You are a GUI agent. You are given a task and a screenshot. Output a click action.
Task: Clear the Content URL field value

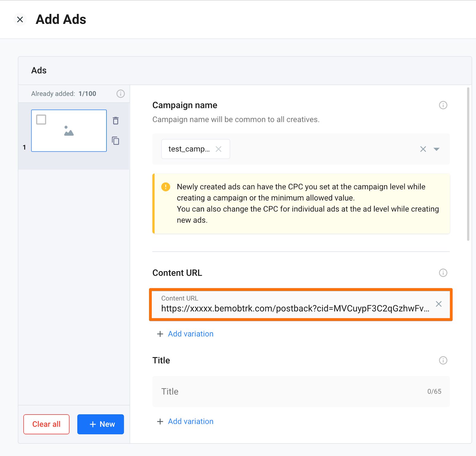tap(439, 304)
